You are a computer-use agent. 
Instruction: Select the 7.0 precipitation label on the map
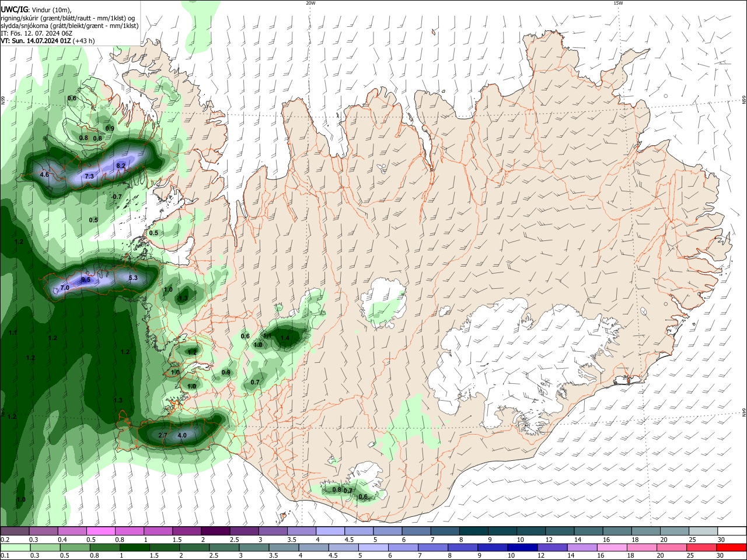click(65, 288)
